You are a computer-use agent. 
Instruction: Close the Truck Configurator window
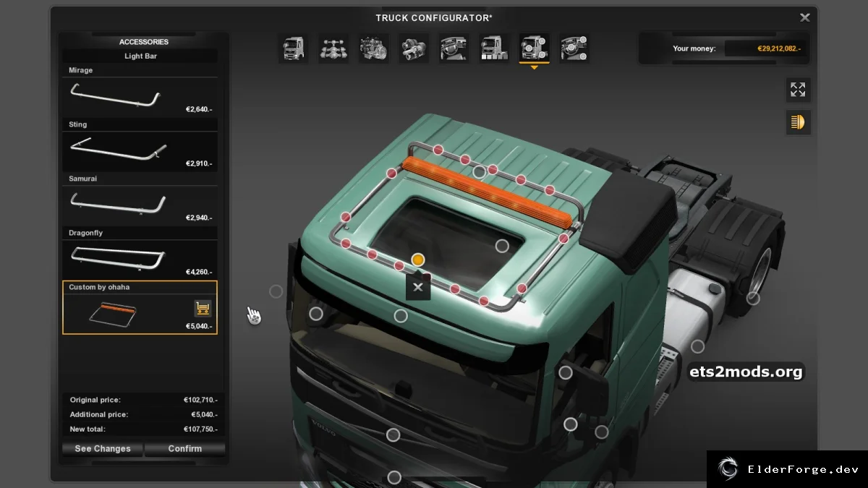pos(804,17)
